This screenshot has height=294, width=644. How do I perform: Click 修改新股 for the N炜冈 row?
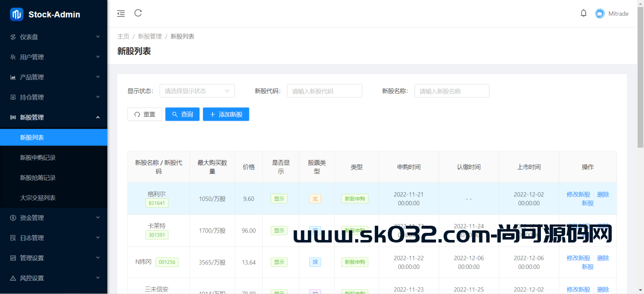coord(578,258)
